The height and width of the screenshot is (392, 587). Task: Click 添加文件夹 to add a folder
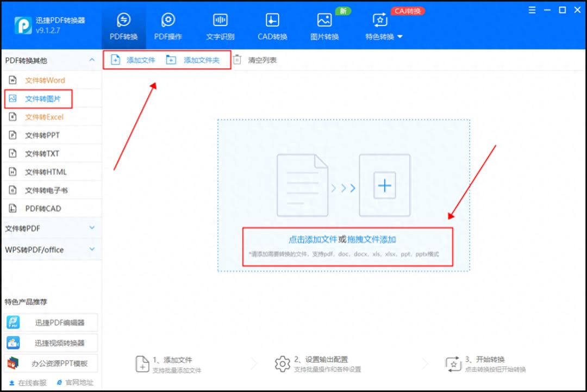click(x=196, y=60)
